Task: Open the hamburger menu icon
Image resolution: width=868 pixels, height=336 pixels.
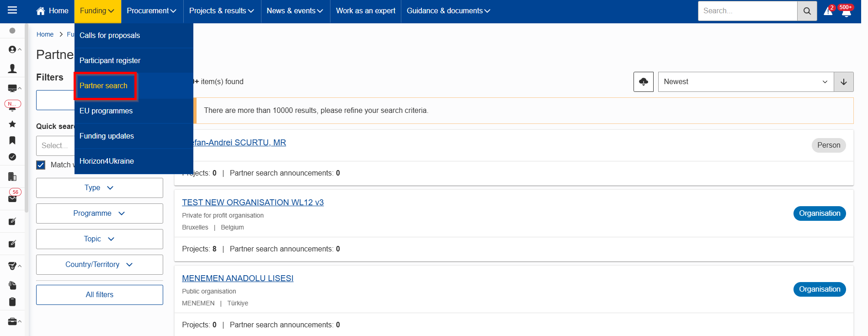Action: coord(12,10)
